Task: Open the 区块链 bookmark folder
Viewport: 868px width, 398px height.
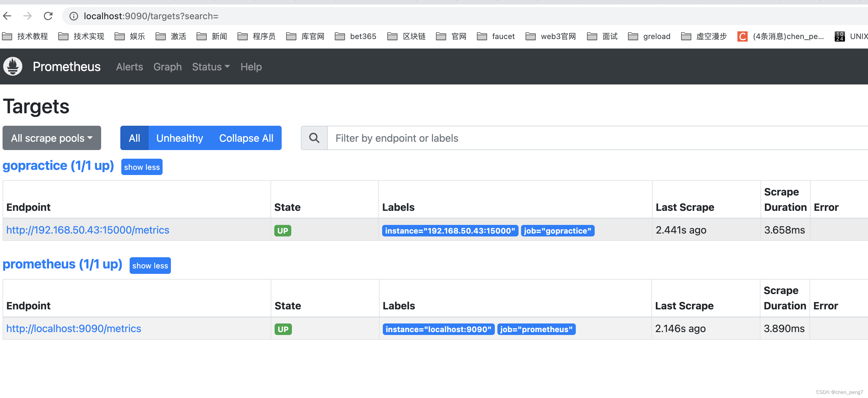Action: (406, 36)
